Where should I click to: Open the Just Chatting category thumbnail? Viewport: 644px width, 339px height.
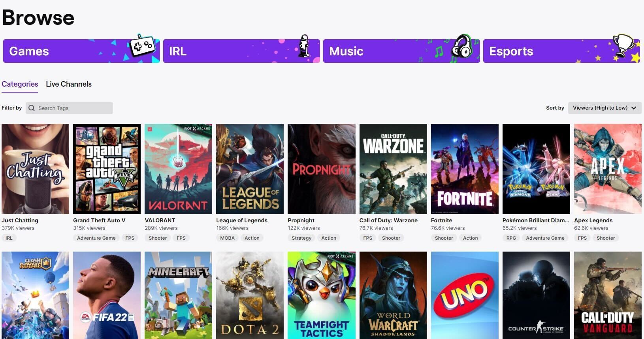pos(35,169)
